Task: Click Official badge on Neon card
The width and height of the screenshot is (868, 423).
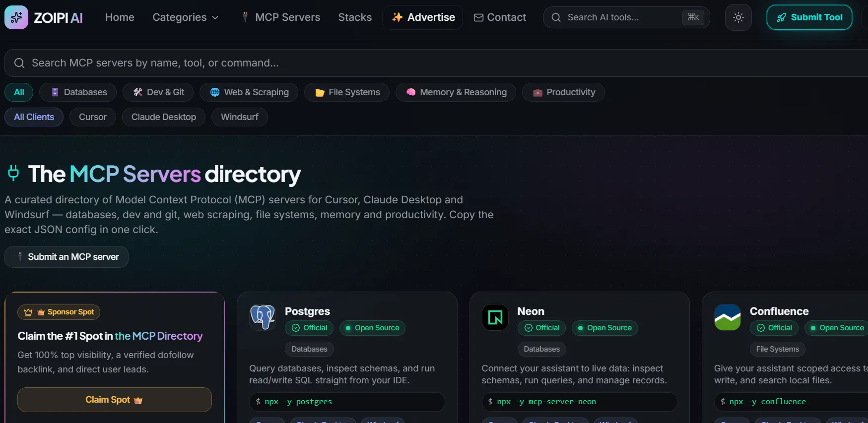Action: pyautogui.click(x=542, y=328)
